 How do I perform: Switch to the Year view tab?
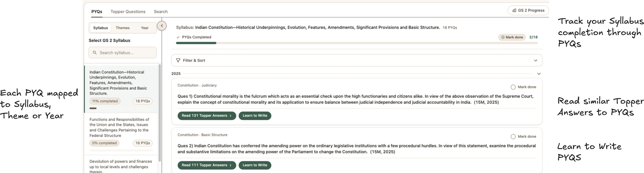pyautogui.click(x=145, y=28)
